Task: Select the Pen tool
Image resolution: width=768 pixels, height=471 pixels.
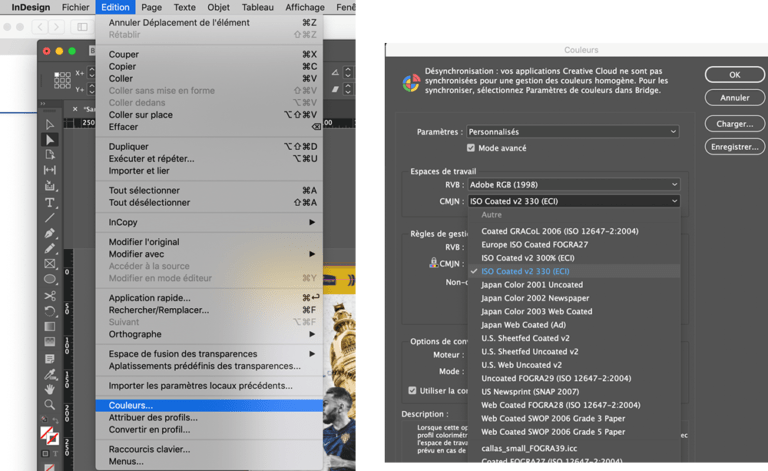Action: pos(49,233)
